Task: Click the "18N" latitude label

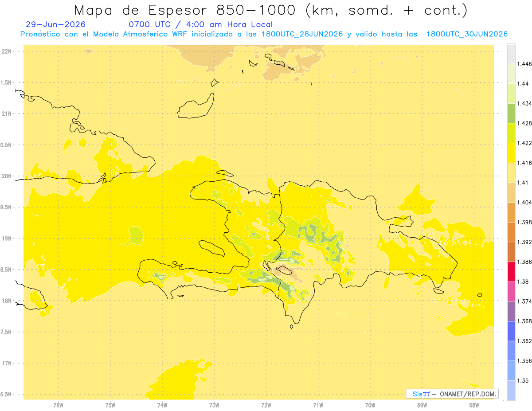Action: [7, 301]
